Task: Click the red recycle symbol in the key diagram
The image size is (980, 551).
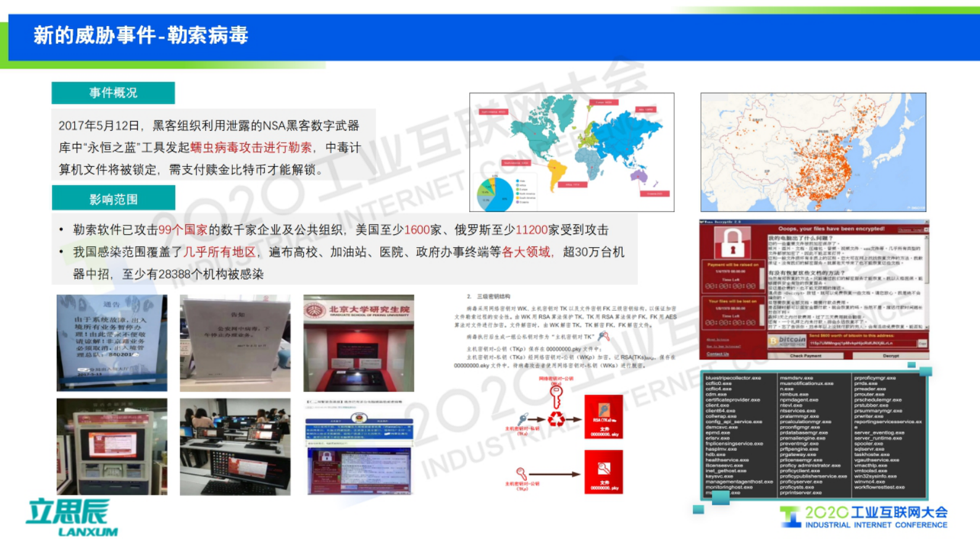Action: (x=557, y=420)
